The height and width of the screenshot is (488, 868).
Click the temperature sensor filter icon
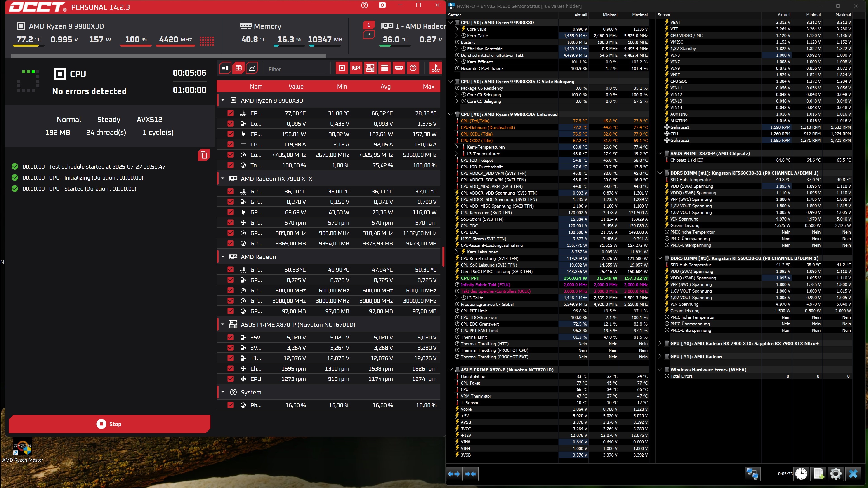tap(435, 68)
